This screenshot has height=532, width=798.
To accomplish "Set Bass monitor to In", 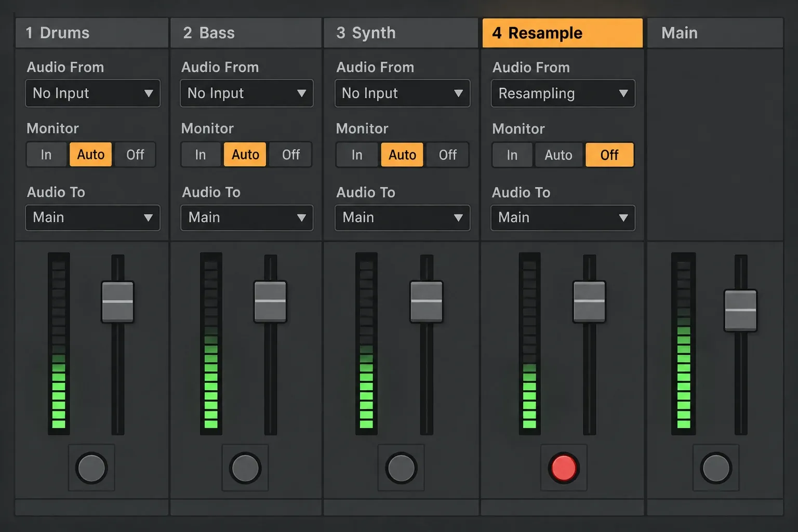I will pyautogui.click(x=201, y=154).
